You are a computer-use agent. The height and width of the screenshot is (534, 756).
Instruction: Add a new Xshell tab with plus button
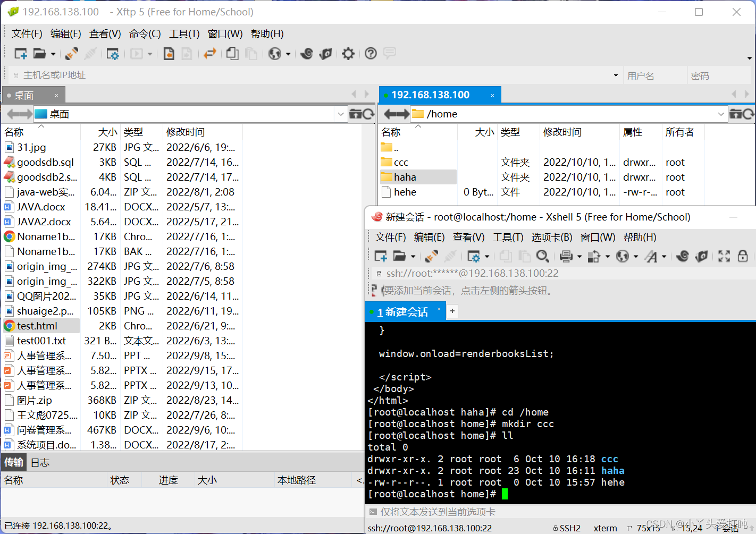click(x=452, y=311)
